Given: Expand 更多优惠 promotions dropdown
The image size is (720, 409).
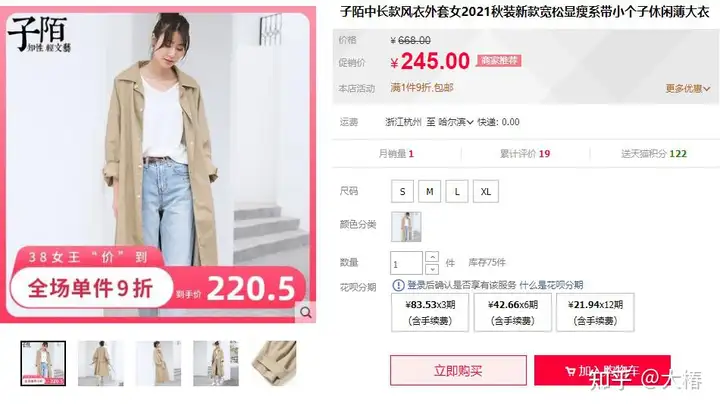Looking at the screenshot, I should click(688, 88).
